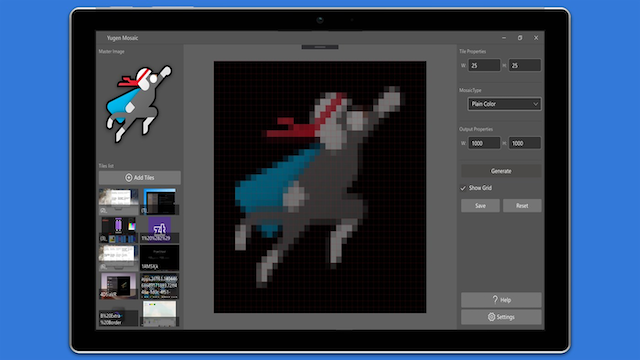640x360 pixels.
Task: Click the pixelated mosaic canvas preview
Action: coord(320,187)
